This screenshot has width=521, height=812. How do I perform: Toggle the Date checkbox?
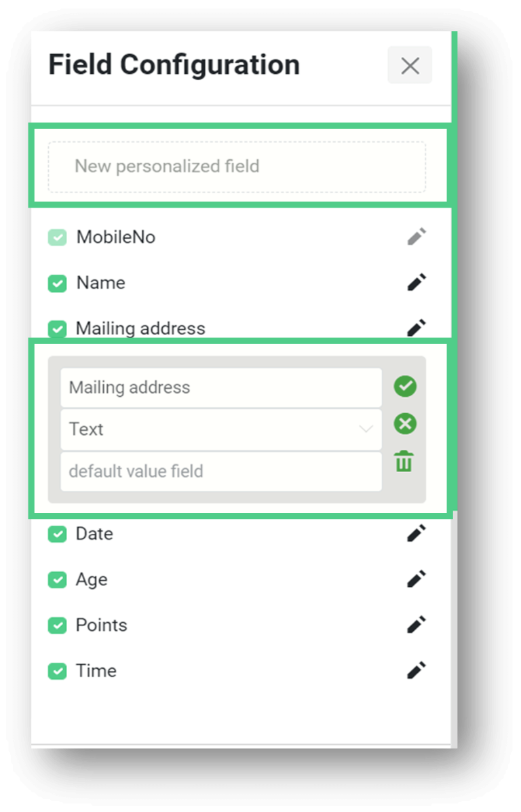tap(58, 534)
